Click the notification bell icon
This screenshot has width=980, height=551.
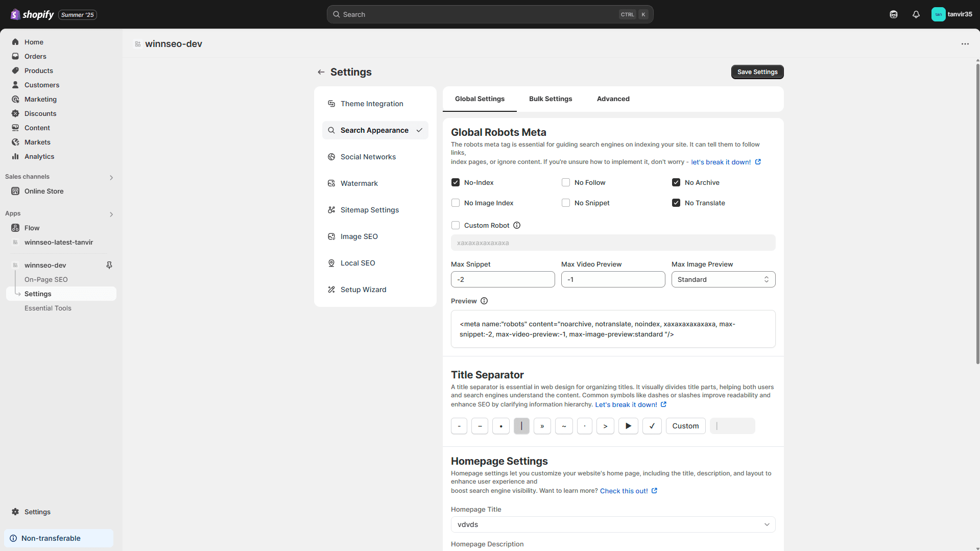[916, 14]
